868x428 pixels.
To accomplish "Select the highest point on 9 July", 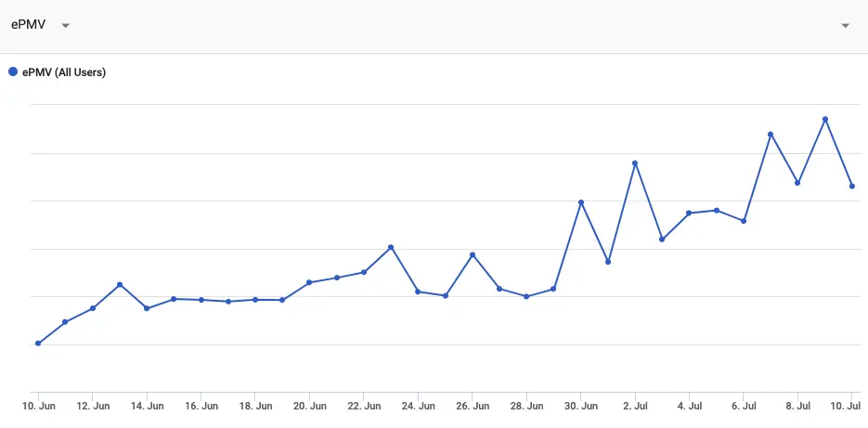I will (x=824, y=119).
